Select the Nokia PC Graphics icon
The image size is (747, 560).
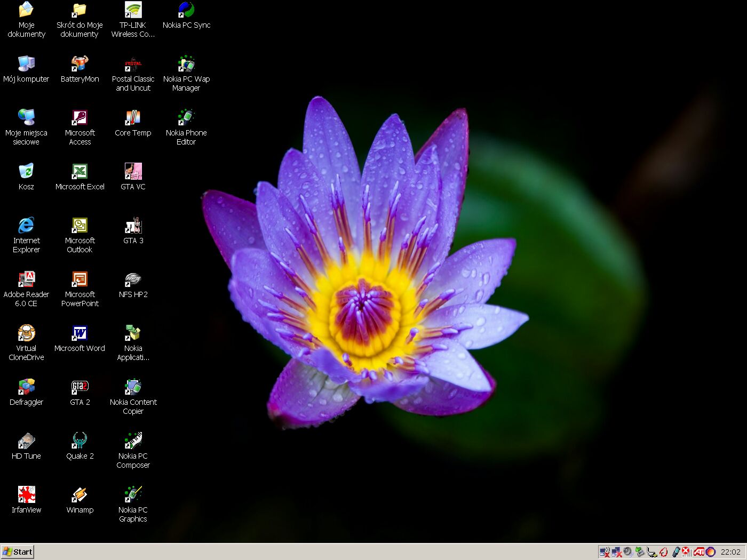133,494
